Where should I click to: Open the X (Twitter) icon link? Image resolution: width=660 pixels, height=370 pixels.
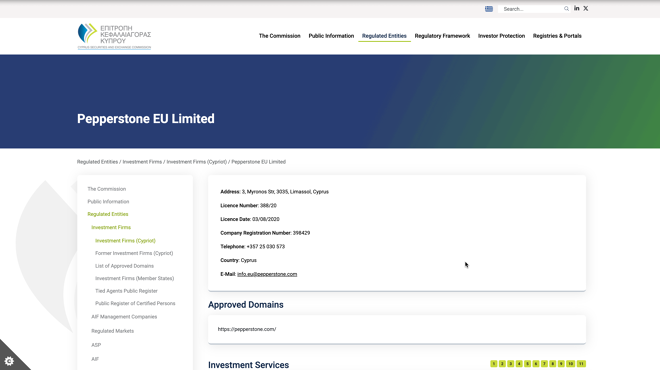[585, 8]
